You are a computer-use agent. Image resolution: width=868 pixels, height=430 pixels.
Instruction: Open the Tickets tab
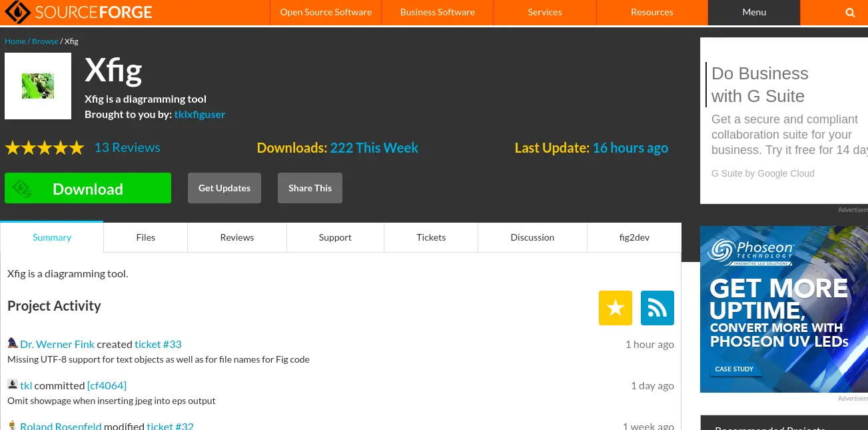point(430,237)
